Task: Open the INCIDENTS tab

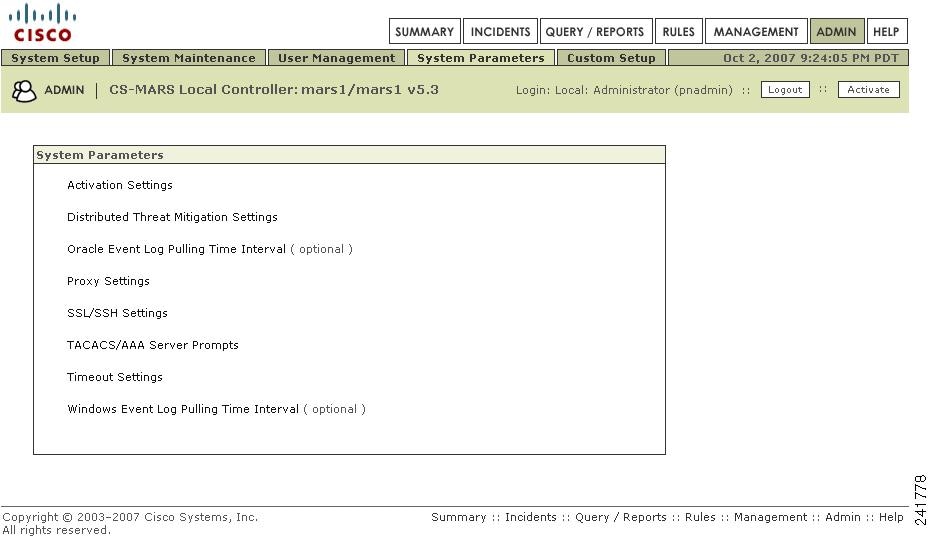Action: tap(500, 31)
